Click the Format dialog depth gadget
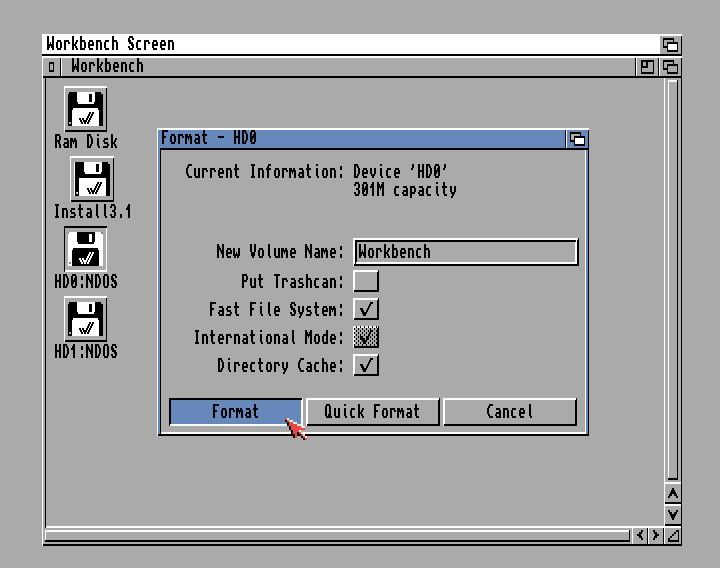Viewport: 720px width, 568px height. 577,139
